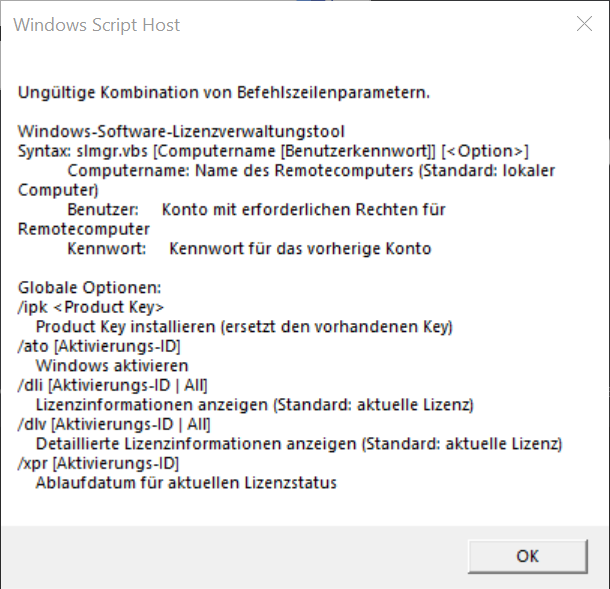Click the '/dli [Aktivierungs-ID | All]' option line
Viewport: 610px width, 589px height.
pos(112,385)
